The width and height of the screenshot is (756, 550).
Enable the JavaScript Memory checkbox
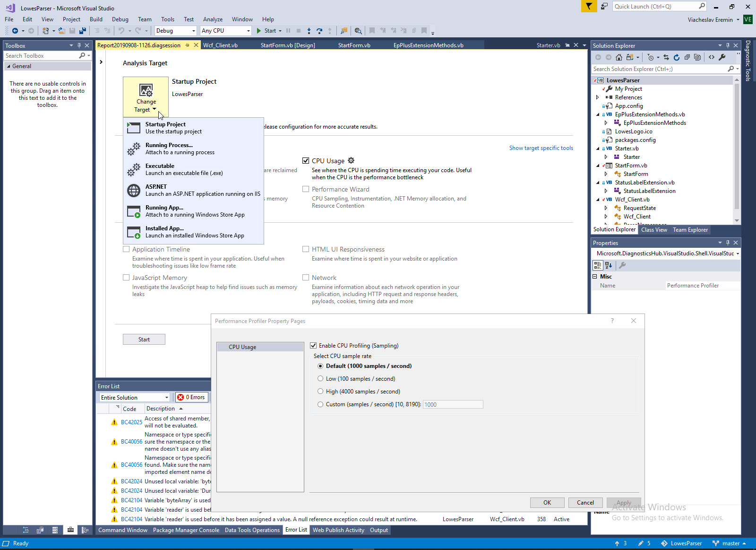click(x=126, y=278)
